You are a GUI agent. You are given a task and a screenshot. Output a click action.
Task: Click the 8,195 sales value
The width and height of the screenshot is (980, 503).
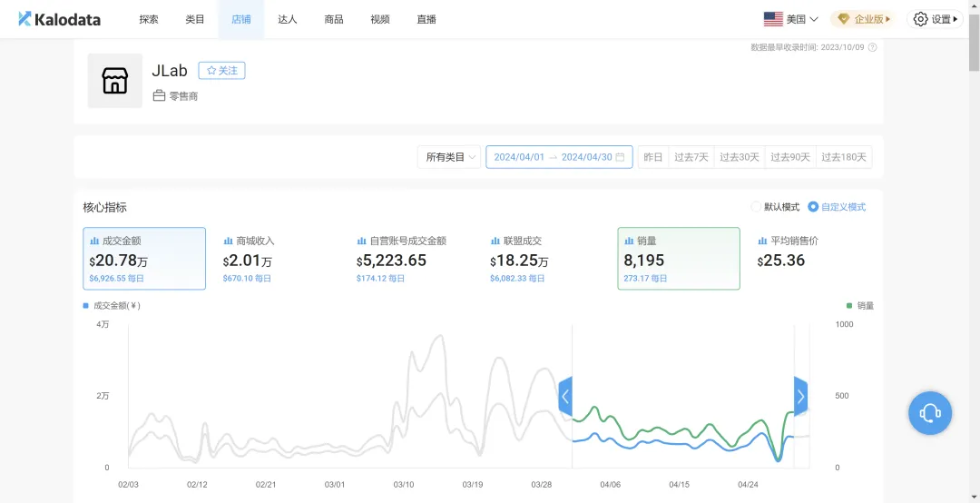click(x=643, y=261)
